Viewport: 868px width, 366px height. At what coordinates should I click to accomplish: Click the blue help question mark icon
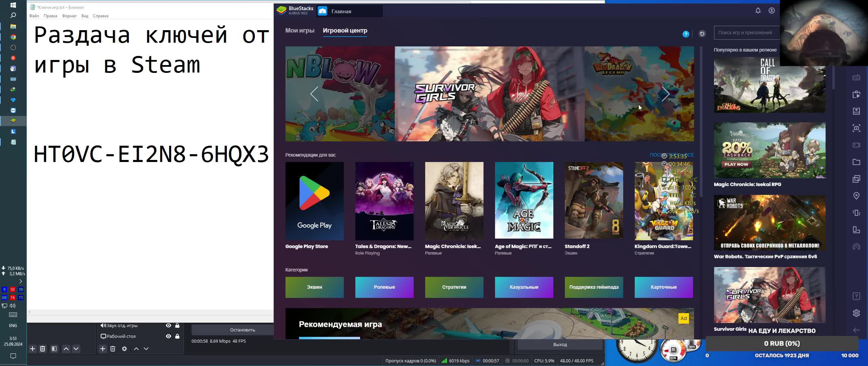686,34
